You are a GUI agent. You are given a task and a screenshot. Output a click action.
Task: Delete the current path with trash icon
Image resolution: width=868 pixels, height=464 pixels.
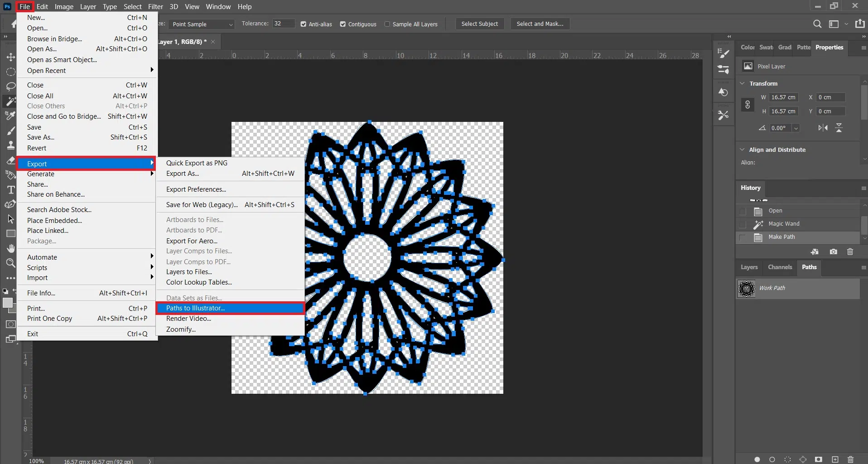click(850, 459)
